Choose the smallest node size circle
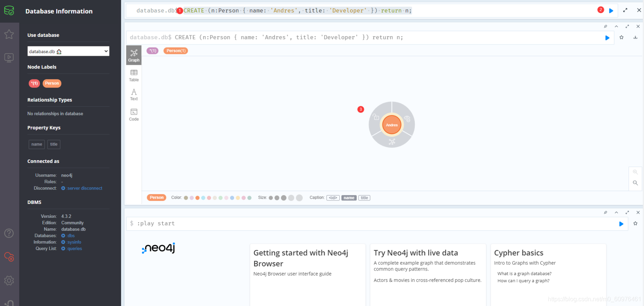644x306 pixels. (x=271, y=198)
